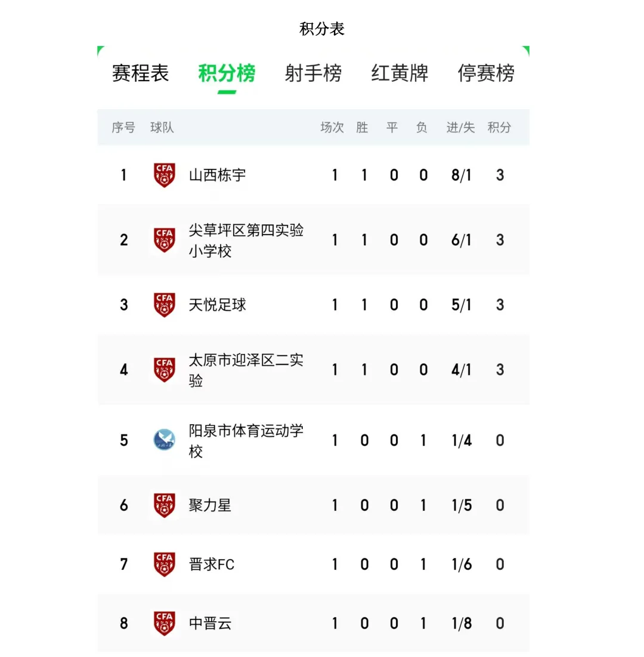644x657 pixels.
Task: Select the 中晋云 team name
Action: point(210,624)
